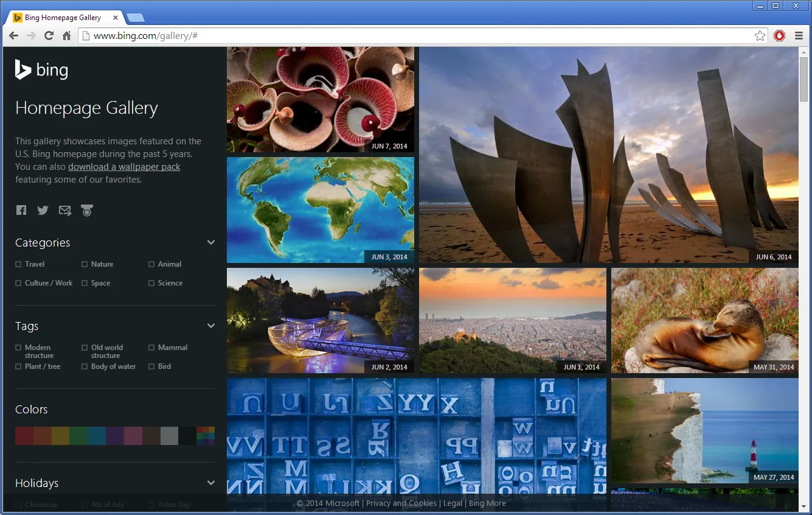Open the May 31, 2014 sea lion image

705,321
